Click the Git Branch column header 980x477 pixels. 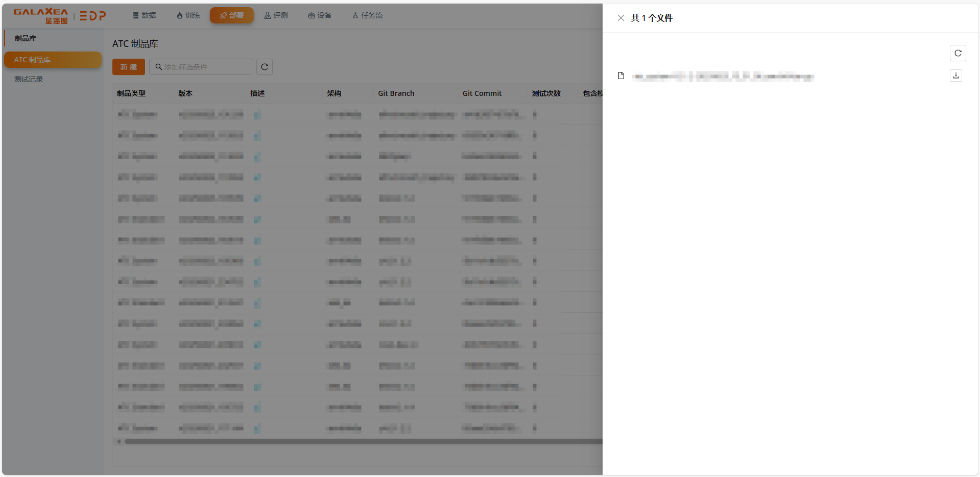point(396,93)
